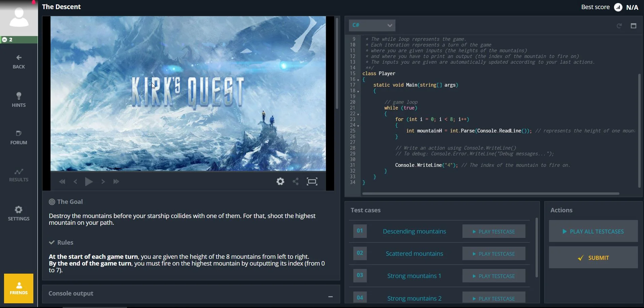Play the Kirk's Quest replay
Image resolution: width=644 pixels, height=308 pixels.
point(89,182)
